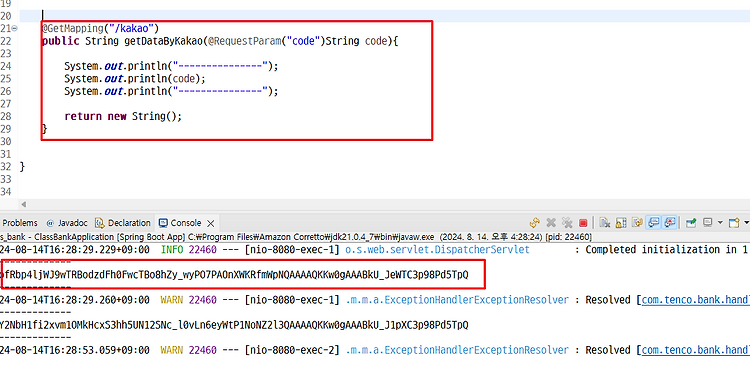This screenshot has height=376, width=750.
Task: Switch to the Problems tab
Action: [20, 223]
